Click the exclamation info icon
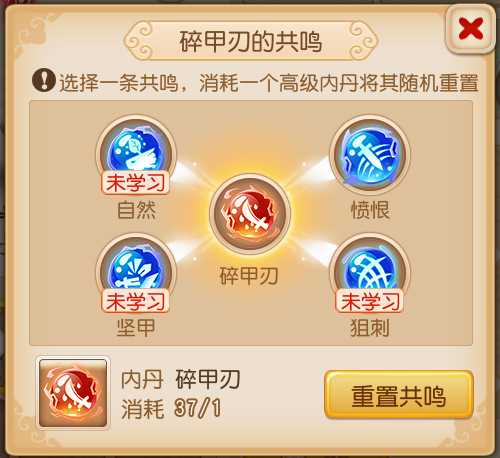The width and height of the screenshot is (500, 458). point(44,80)
